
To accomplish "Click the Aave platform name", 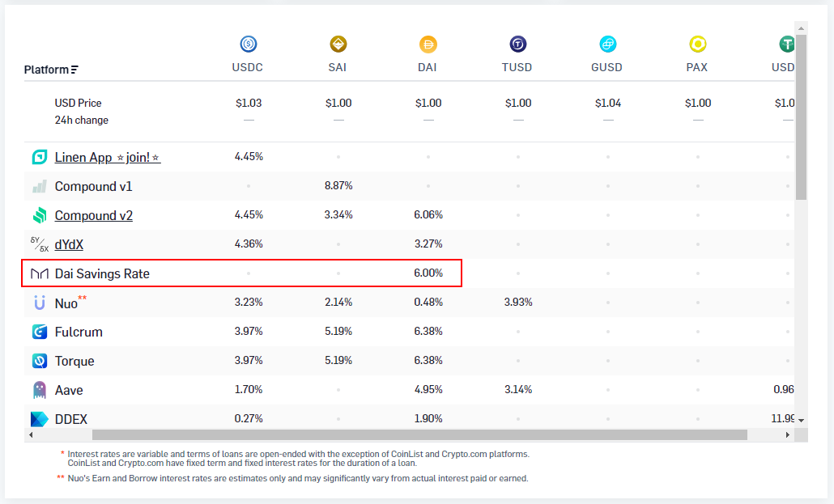I will 69,390.
